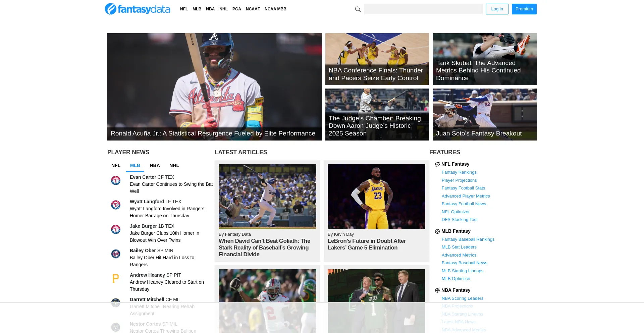Click the search magnifier icon

[x=358, y=9]
